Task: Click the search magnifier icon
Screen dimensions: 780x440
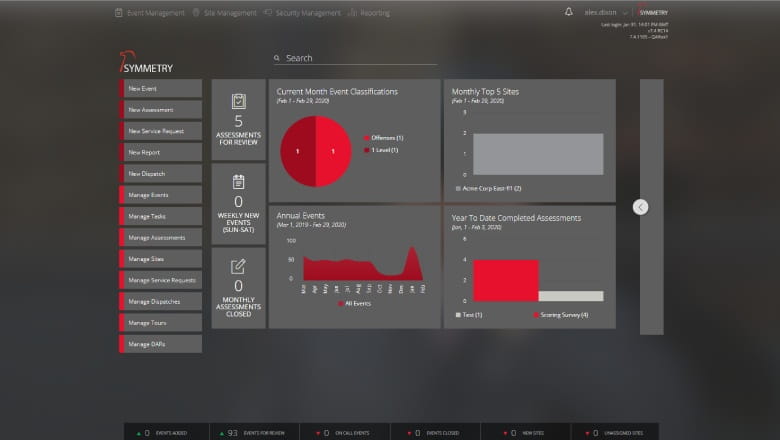Action: coord(277,59)
